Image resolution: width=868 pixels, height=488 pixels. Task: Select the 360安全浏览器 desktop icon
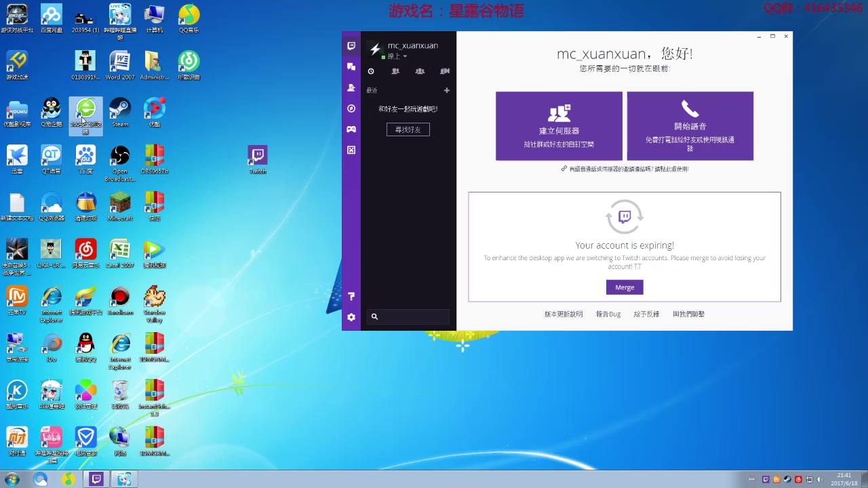(85, 116)
